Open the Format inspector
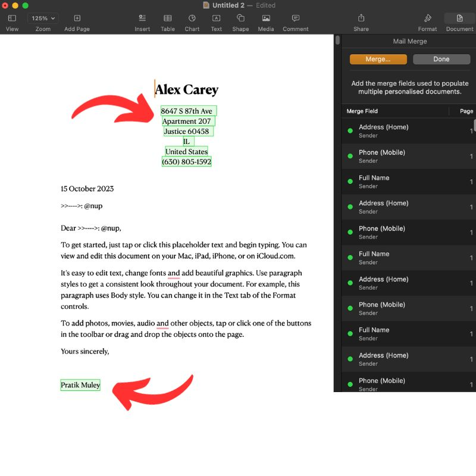This screenshot has width=476, height=476. pyautogui.click(x=427, y=18)
